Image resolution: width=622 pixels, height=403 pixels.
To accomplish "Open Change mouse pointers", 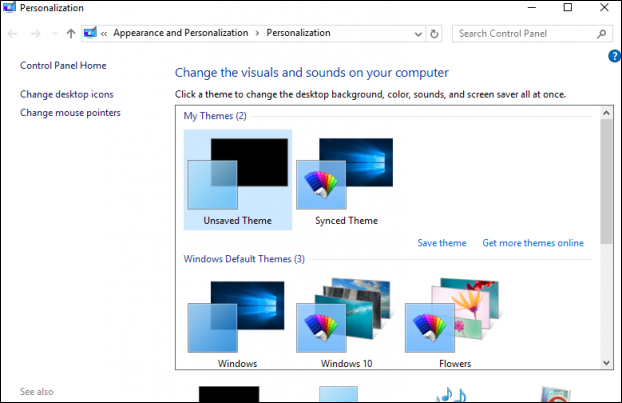I will tap(70, 113).
